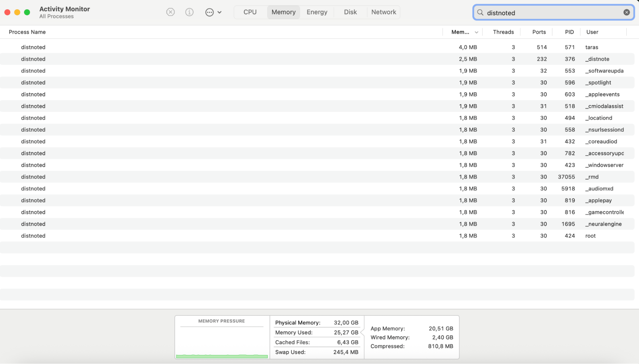
Task: Click the yellow minimize traffic light
Action: click(17, 12)
